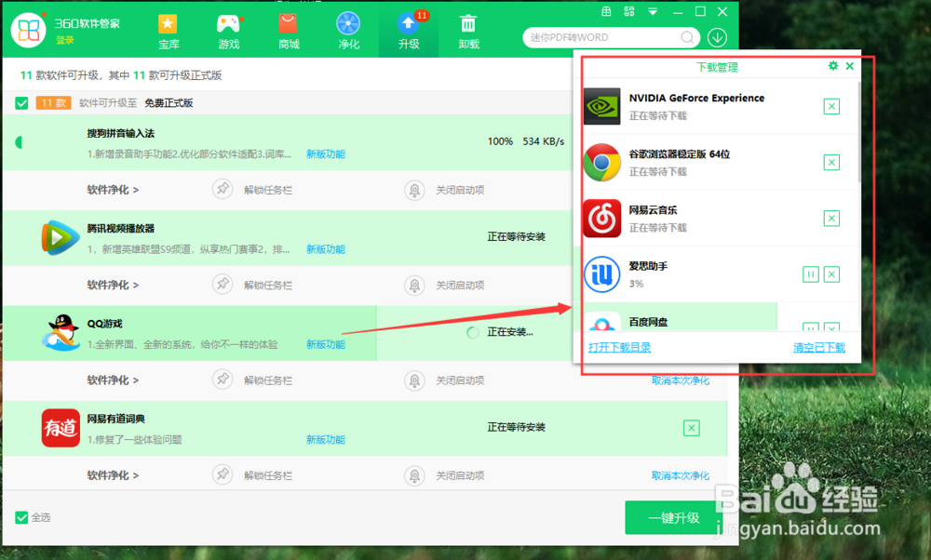Screen dimensions: 931x560
Task: Click rocket icon 关闭启动项 under QQ游戏
Action: pos(414,380)
